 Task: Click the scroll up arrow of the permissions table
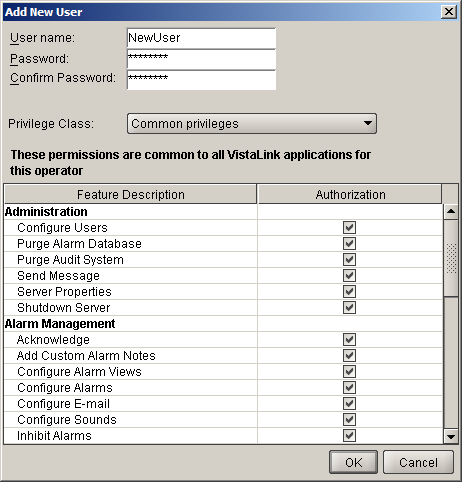451,211
